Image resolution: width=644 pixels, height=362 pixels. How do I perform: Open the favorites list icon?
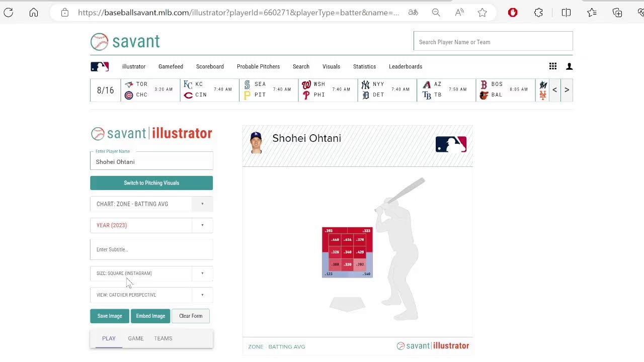click(x=592, y=13)
